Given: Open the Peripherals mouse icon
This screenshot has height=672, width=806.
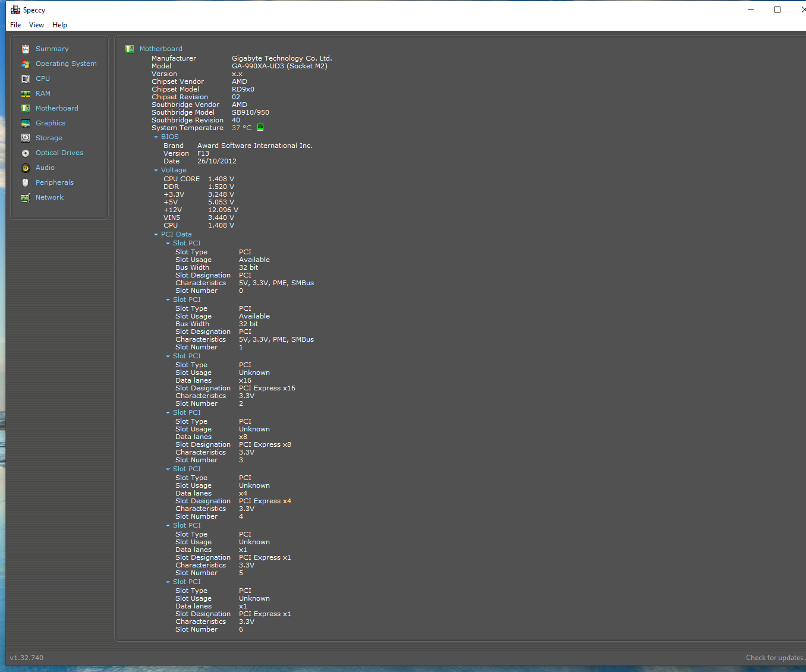Looking at the screenshot, I should pos(26,183).
